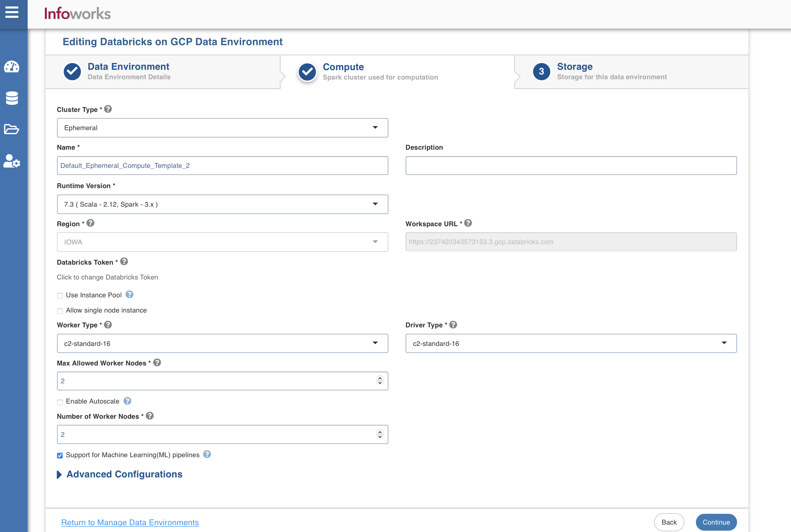Show help for Number of Worker Nodes
The image size is (791, 532).
(x=150, y=416)
